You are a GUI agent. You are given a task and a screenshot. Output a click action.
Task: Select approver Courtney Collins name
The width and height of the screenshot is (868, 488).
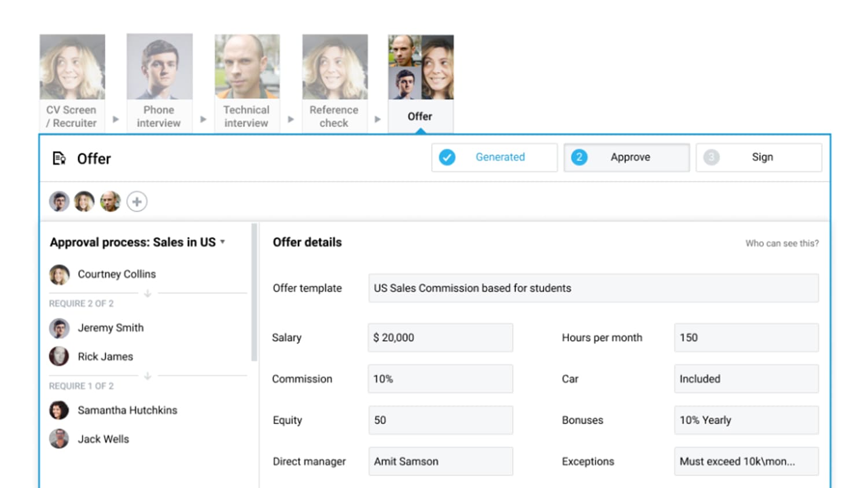pyautogui.click(x=117, y=274)
